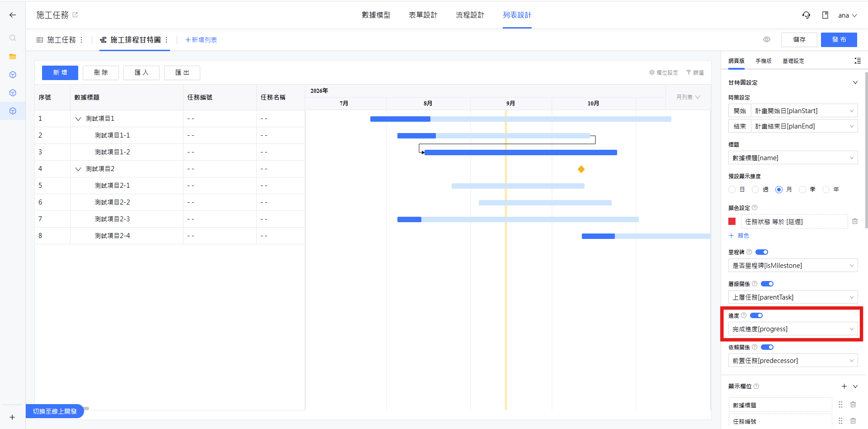
Task: Click drag handle of 任務編號 field
Action: 840,421
